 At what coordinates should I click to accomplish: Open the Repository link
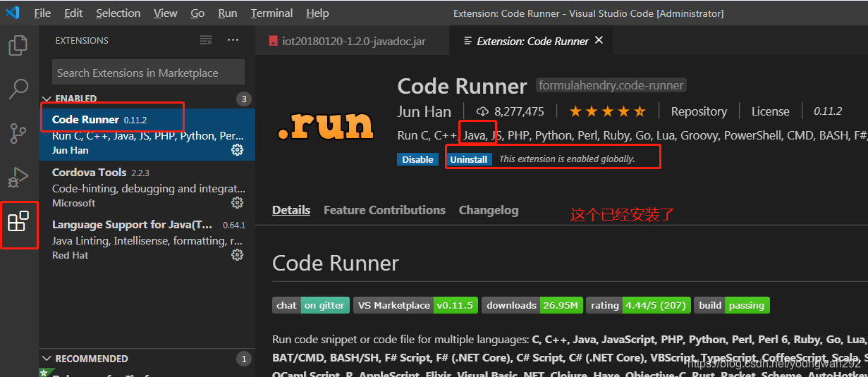pyautogui.click(x=699, y=111)
